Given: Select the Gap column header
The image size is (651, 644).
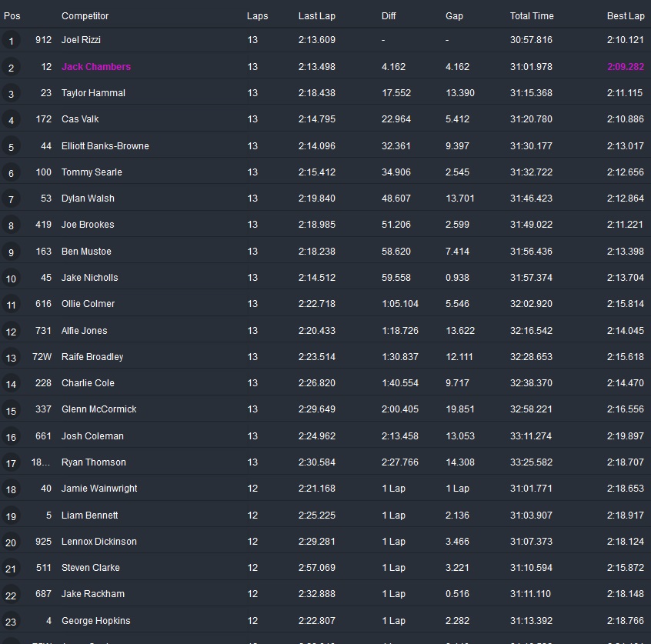Looking at the screenshot, I should click(454, 16).
